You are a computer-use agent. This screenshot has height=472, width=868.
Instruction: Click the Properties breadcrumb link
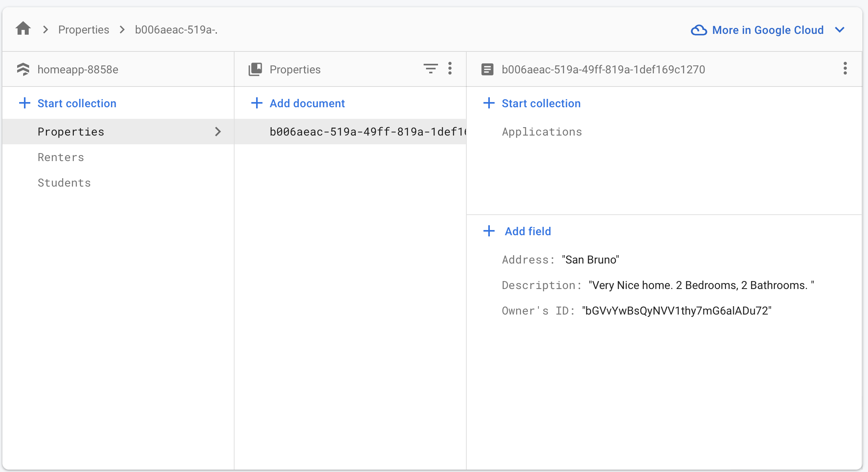(x=83, y=29)
